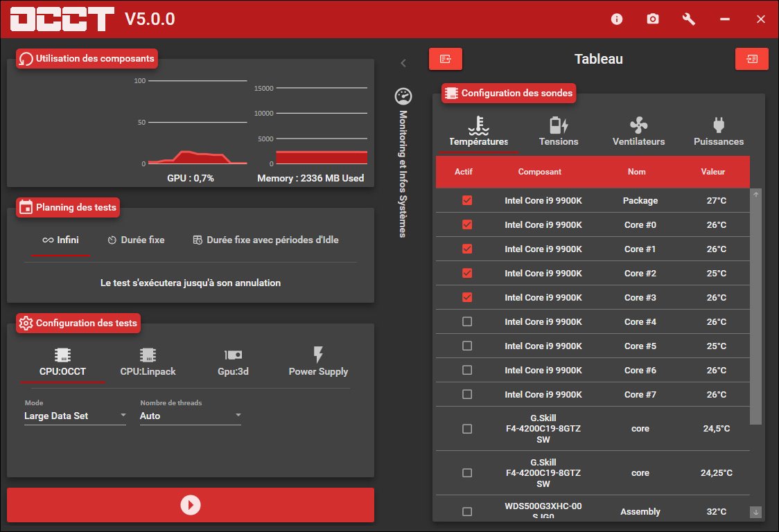Close the OCCT window
Screen dimensions: 779x532
760,19
